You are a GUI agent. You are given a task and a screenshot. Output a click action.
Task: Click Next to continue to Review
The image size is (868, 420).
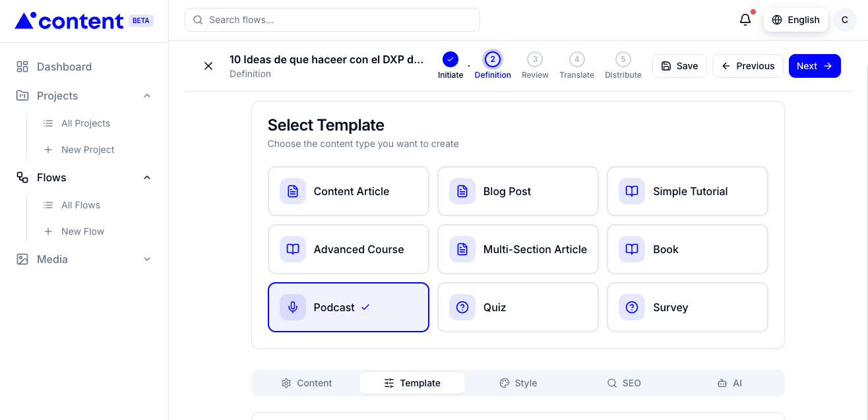coord(815,65)
